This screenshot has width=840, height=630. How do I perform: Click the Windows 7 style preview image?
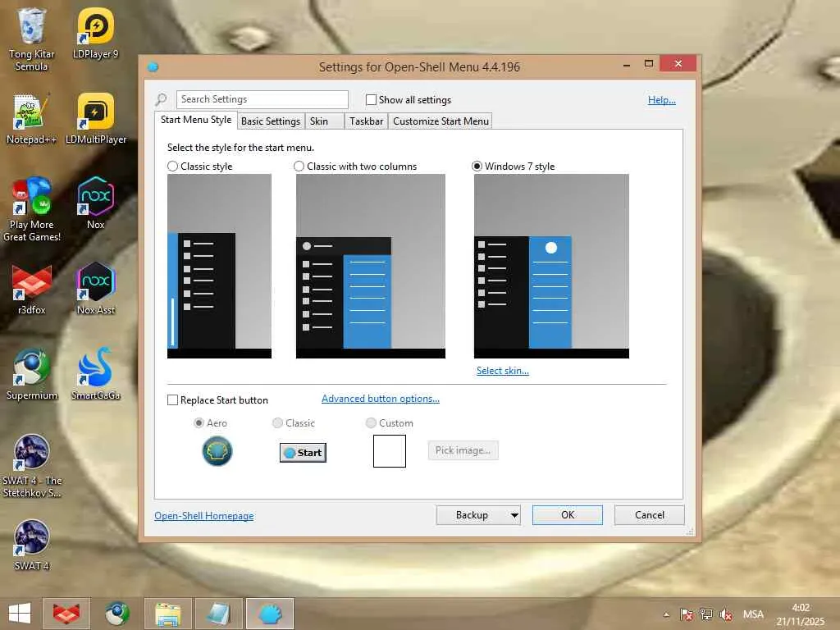coord(551,267)
